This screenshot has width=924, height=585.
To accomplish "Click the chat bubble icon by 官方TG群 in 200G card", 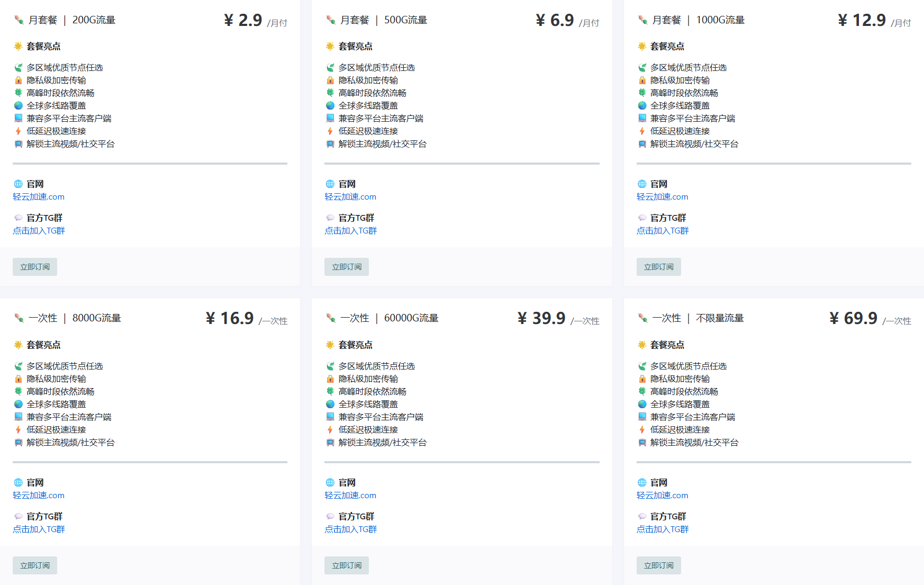I will (x=19, y=218).
